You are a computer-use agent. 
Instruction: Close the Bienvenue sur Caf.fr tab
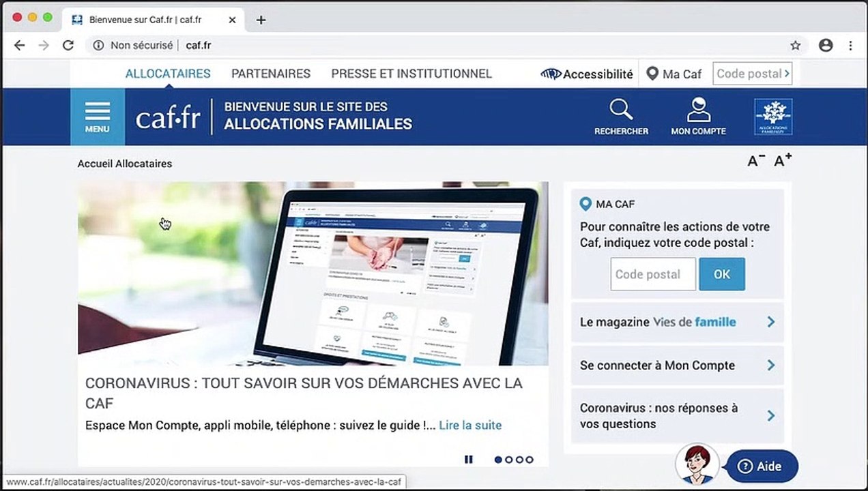pyautogui.click(x=232, y=20)
